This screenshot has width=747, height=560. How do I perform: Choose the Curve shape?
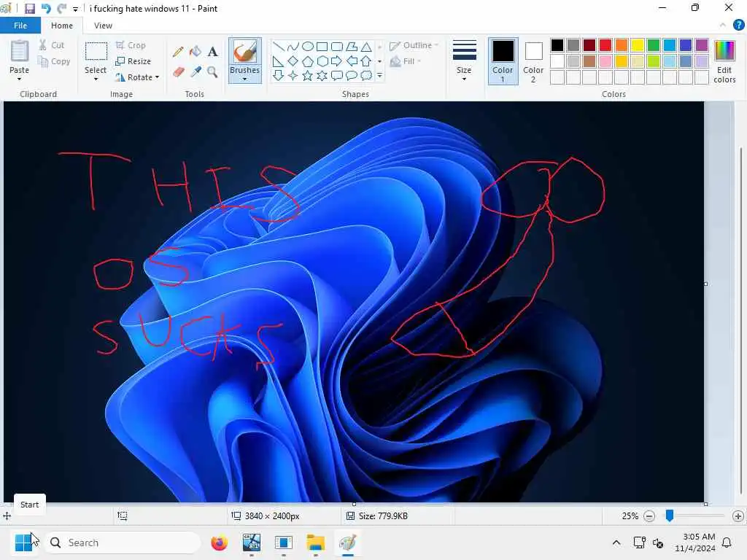(x=293, y=46)
